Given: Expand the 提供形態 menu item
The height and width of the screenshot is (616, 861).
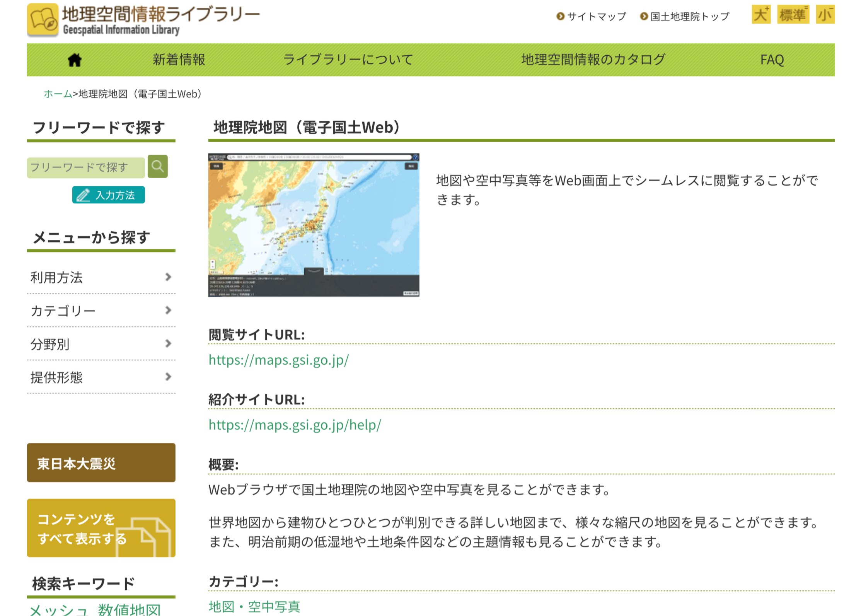Looking at the screenshot, I should pyautogui.click(x=101, y=377).
